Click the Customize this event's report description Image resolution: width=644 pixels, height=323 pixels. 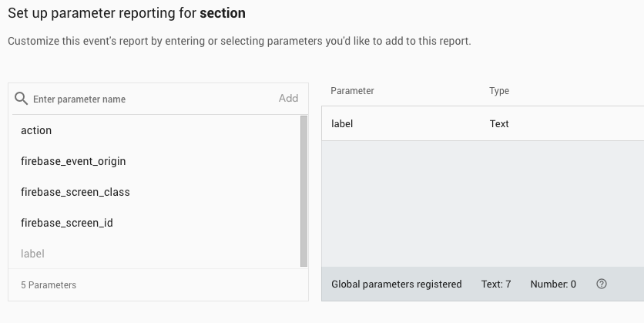coord(239,41)
